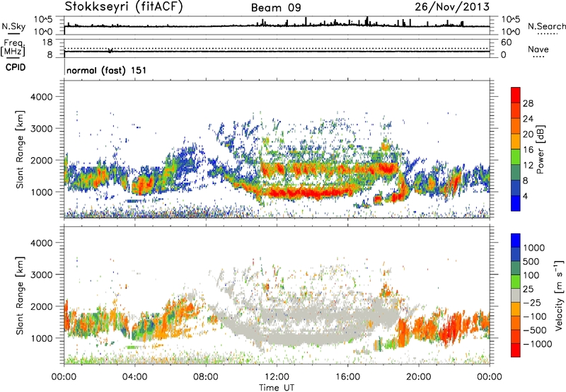Click the '04:00' time axis tick label
The image size is (566, 392).
coord(134,377)
